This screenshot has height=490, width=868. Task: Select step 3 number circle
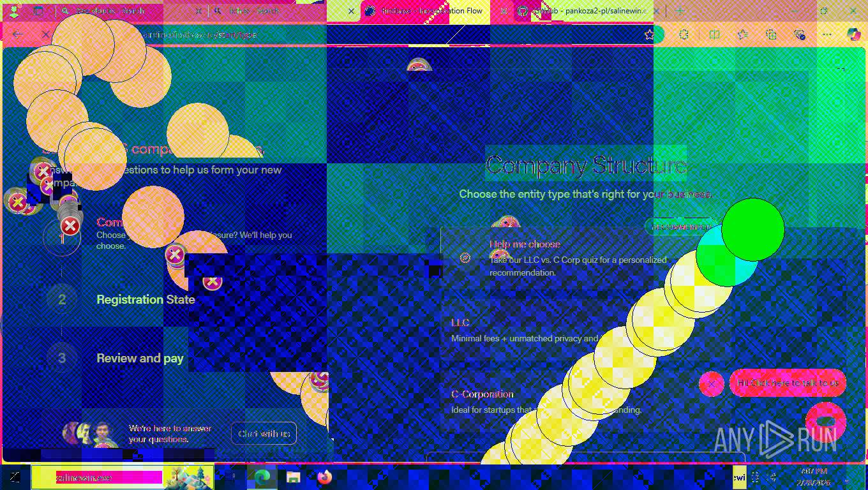pyautogui.click(x=62, y=358)
